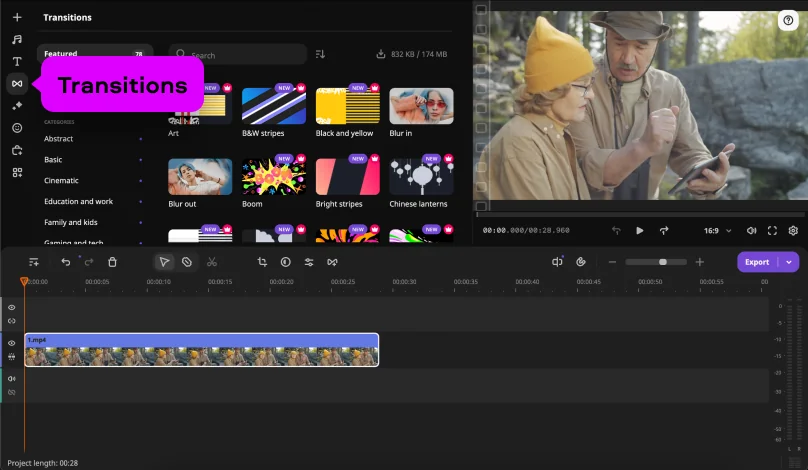Delete clip with the trash icon
This screenshot has height=470, width=808.
point(112,262)
